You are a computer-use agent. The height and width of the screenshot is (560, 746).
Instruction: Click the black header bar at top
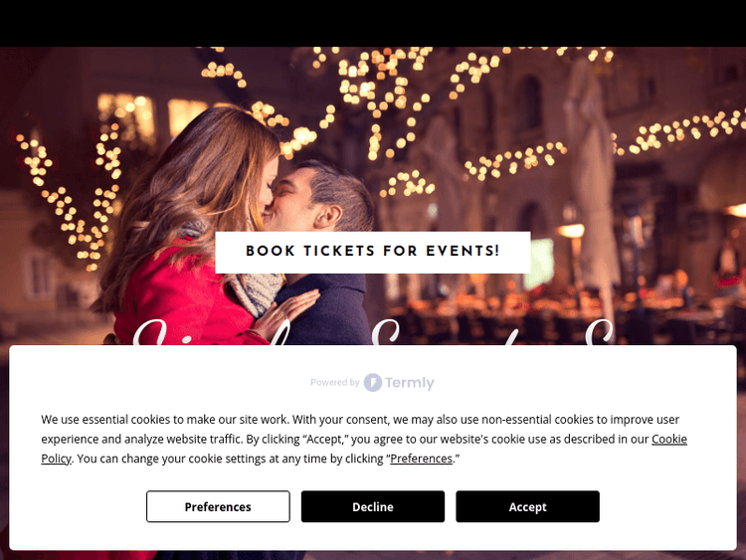373,23
